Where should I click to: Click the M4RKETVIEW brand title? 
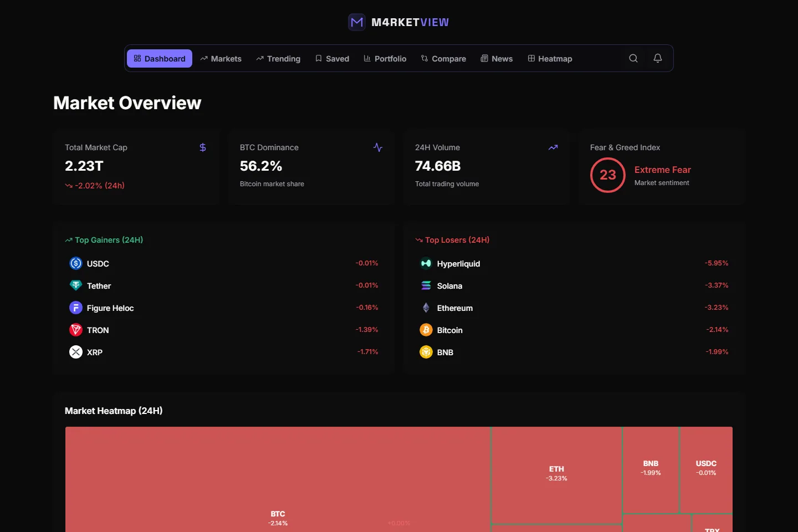[410, 22]
